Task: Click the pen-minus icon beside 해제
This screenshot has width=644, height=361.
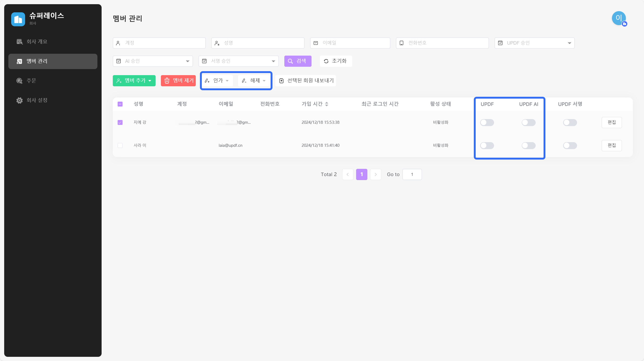Action: (x=244, y=80)
